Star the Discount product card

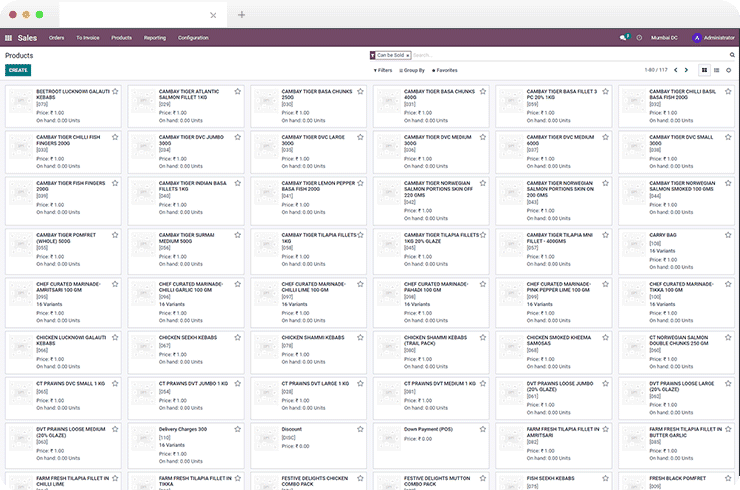(360, 429)
